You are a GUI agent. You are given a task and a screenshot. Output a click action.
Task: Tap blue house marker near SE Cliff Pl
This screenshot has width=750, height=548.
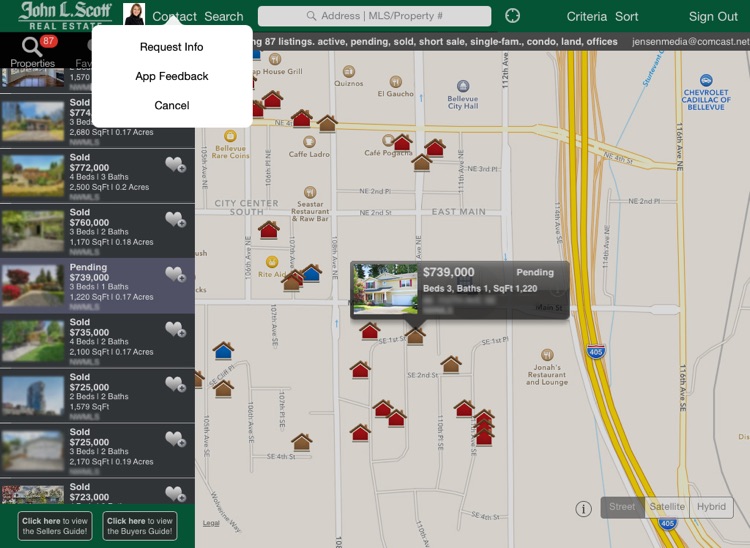223,351
